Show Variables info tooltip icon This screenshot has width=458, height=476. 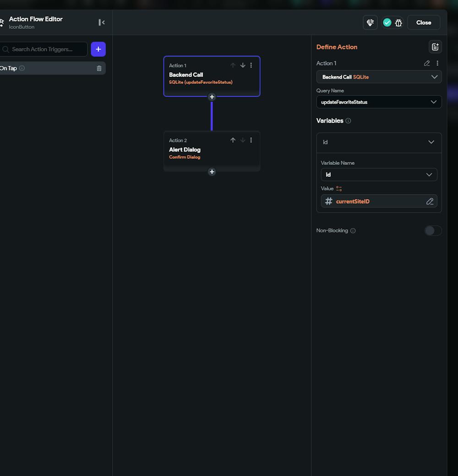(349, 121)
